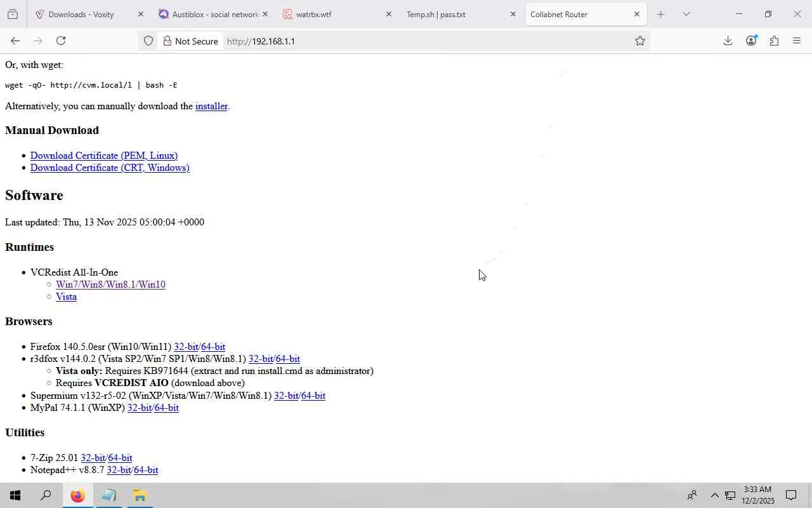The width and height of the screenshot is (812, 508).
Task: Expand the list all tabs dropdown
Action: (686, 14)
